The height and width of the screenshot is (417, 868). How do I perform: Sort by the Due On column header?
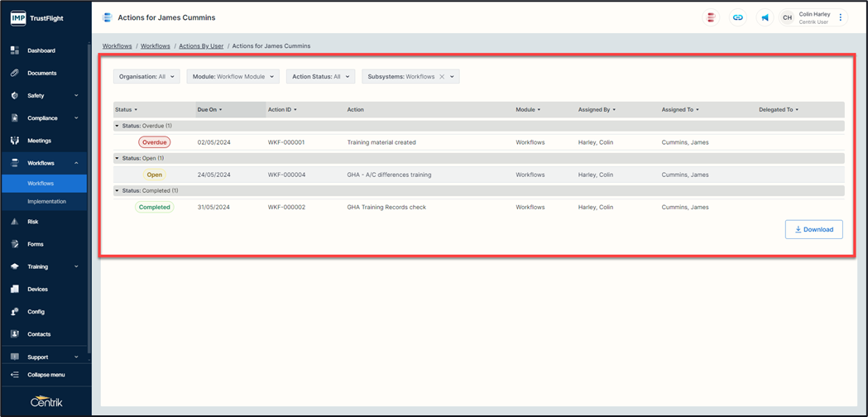[x=209, y=109]
